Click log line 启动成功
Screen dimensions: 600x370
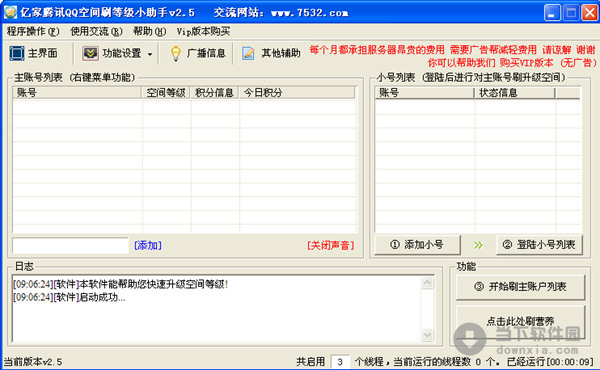69,297
